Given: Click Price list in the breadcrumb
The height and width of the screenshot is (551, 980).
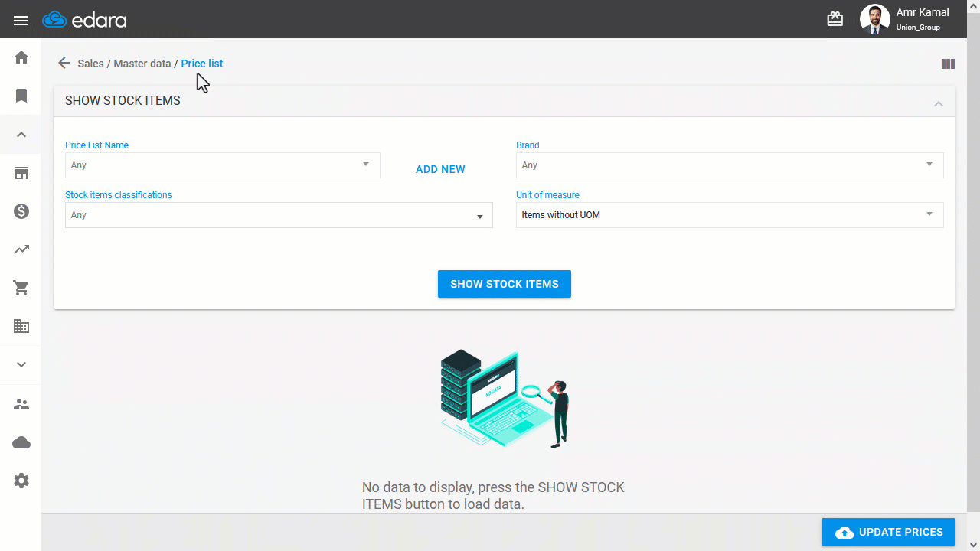Looking at the screenshot, I should (x=202, y=64).
